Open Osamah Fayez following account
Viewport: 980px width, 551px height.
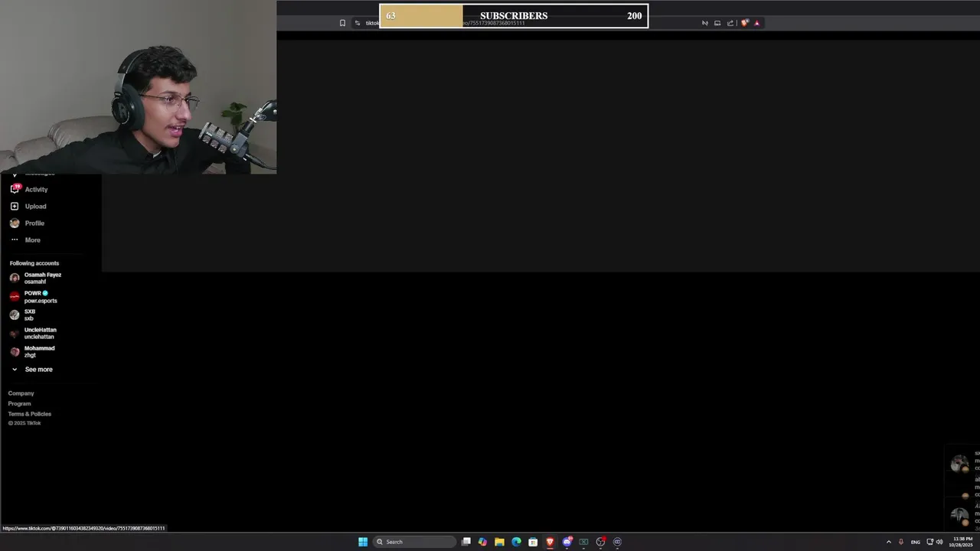pos(35,278)
